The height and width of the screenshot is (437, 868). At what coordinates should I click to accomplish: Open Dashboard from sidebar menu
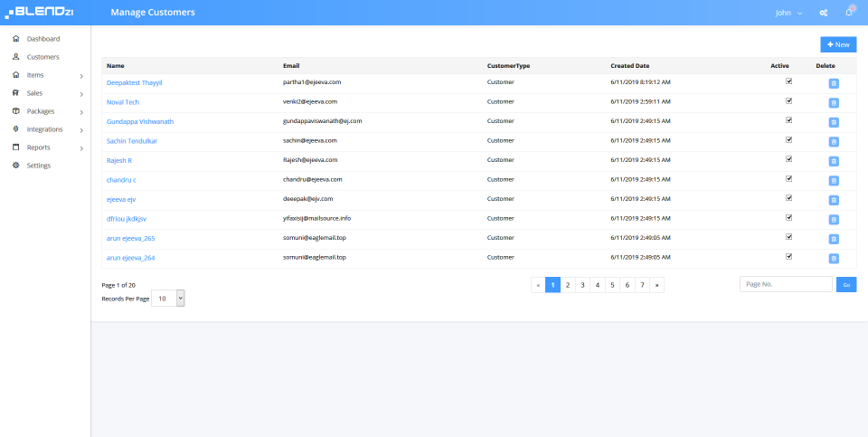[43, 39]
